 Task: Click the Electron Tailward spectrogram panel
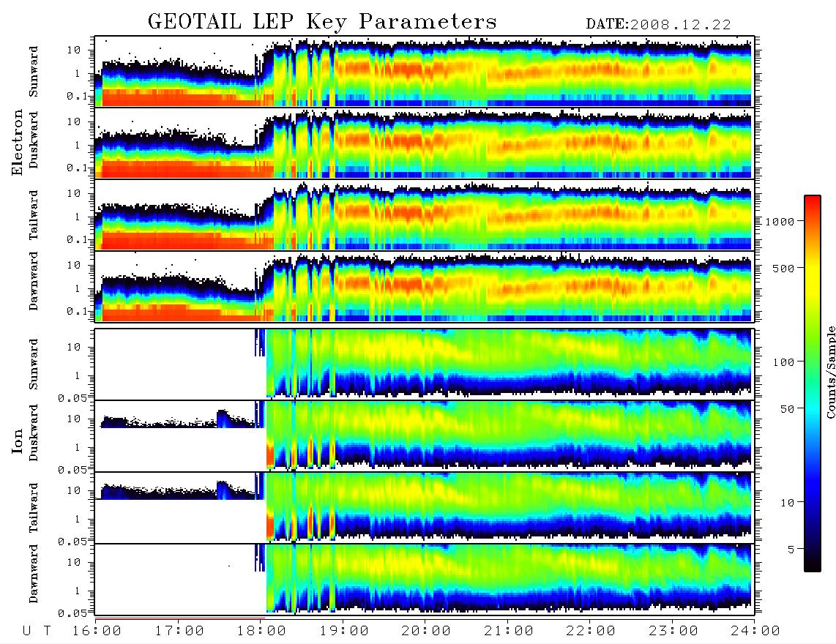pyautogui.click(x=425, y=215)
